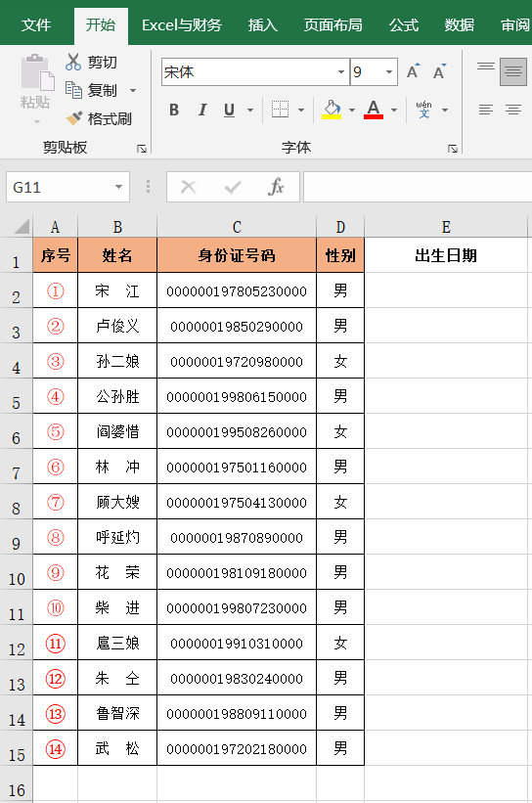
Task: Toggle Italic formatting
Action: tap(202, 110)
